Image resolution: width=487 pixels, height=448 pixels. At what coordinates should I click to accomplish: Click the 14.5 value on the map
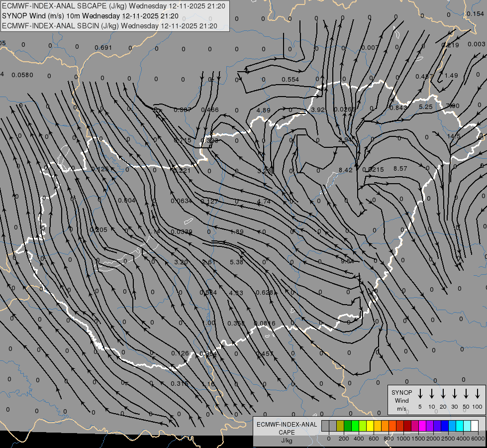coord(454,136)
